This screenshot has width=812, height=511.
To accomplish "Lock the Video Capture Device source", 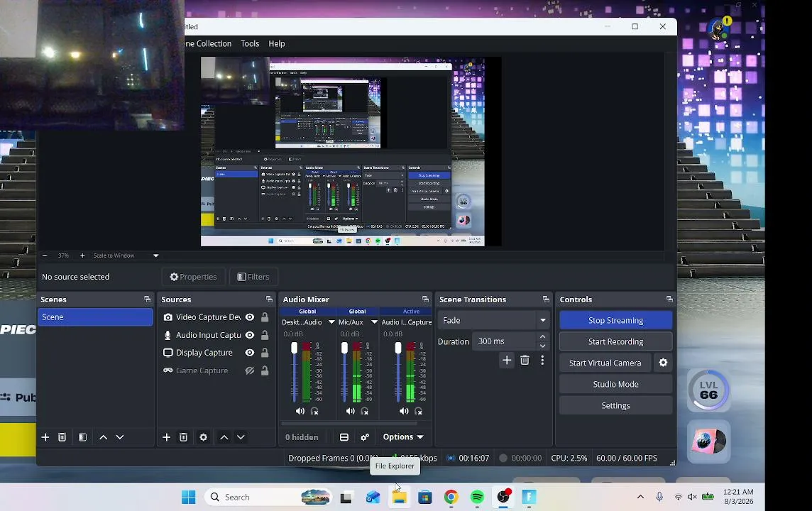I will [265, 317].
